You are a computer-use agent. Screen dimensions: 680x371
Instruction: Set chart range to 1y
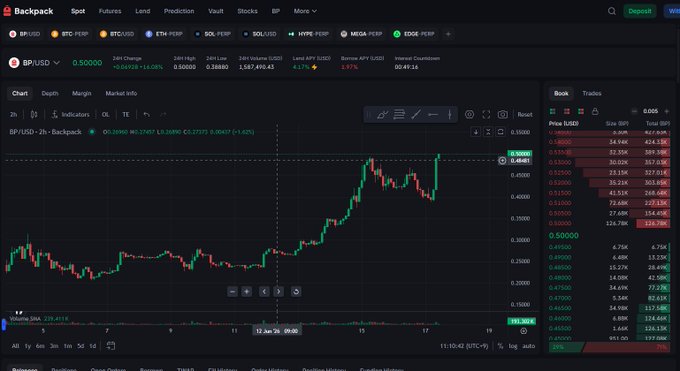point(28,346)
